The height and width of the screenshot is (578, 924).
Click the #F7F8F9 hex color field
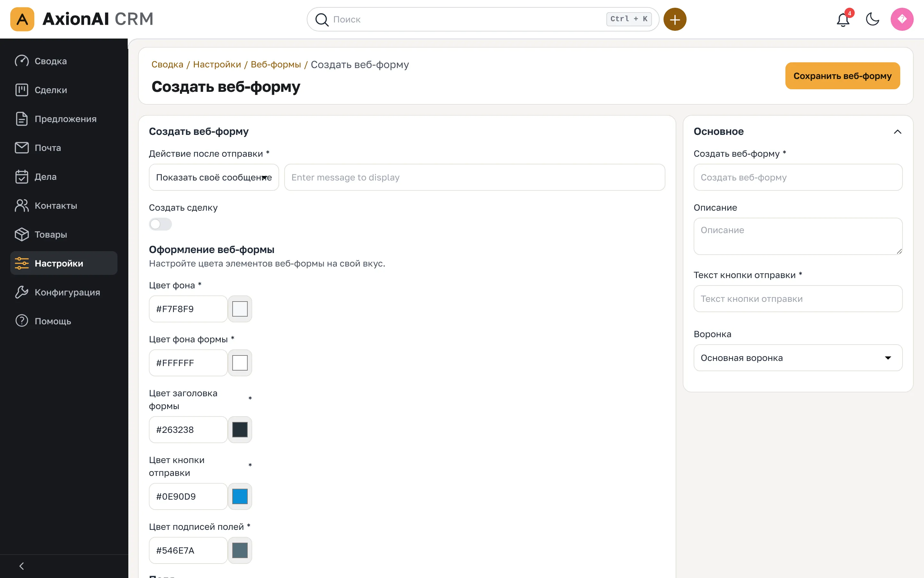[x=188, y=309]
